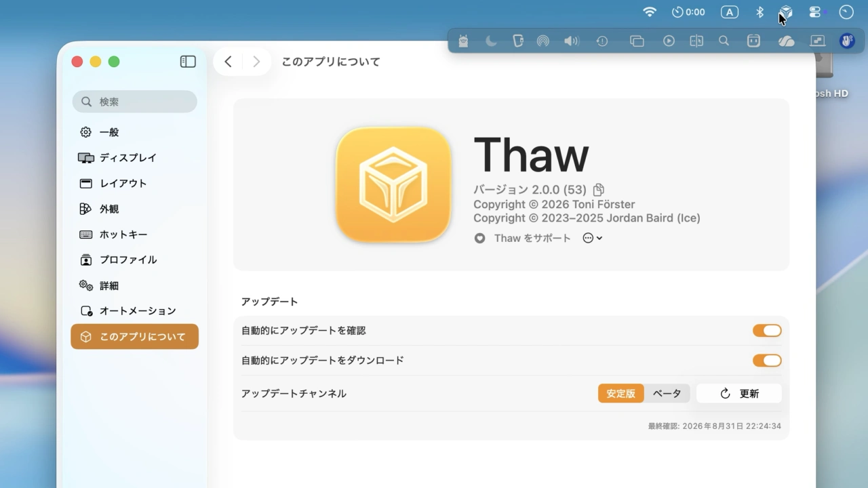Select the このアプリについて sidebar item
This screenshot has width=868, height=488.
(x=134, y=337)
